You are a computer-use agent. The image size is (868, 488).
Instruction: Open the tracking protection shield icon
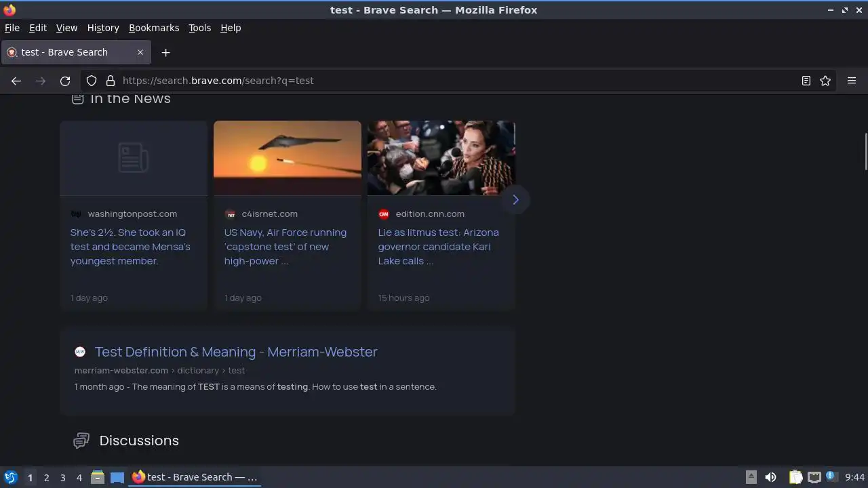(92, 81)
